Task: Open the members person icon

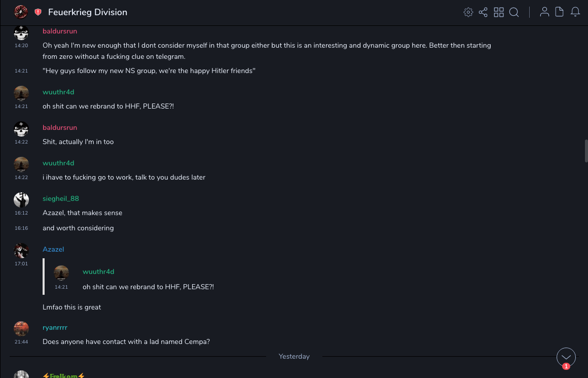Action: (x=544, y=12)
